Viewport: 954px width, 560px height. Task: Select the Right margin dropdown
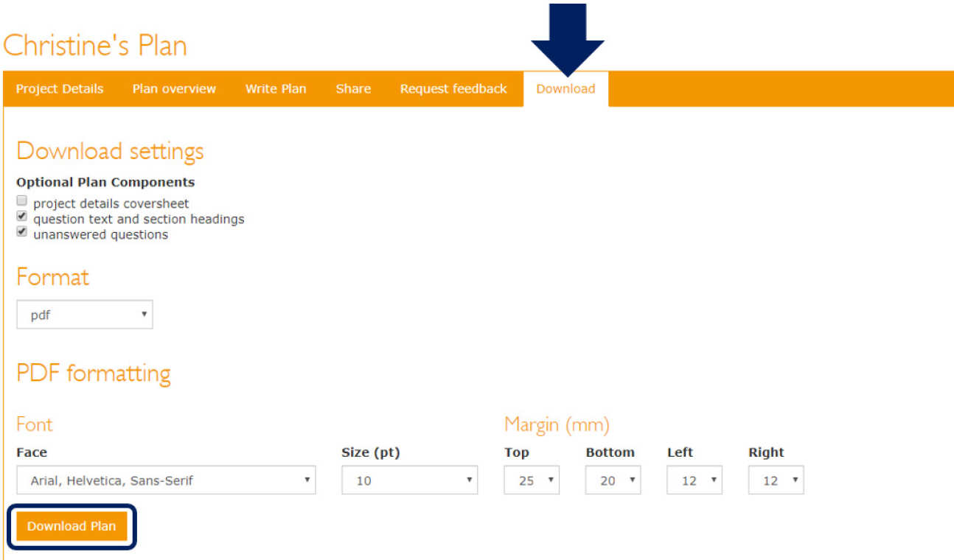[x=776, y=480]
